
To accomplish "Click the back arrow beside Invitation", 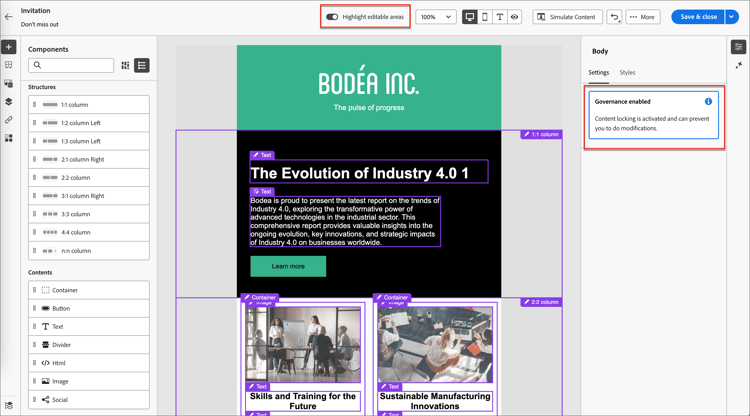I will pos(9,17).
